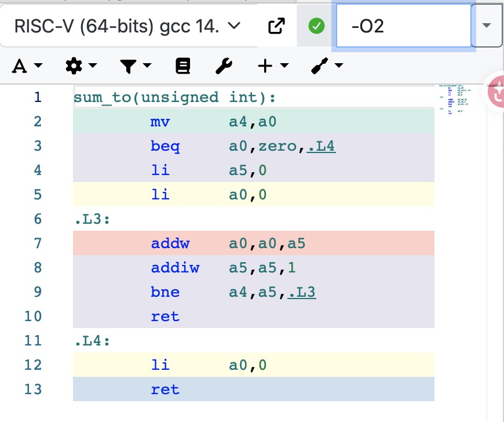Click the a5,0 operands on line 4
504x422 pixels.
(247, 170)
